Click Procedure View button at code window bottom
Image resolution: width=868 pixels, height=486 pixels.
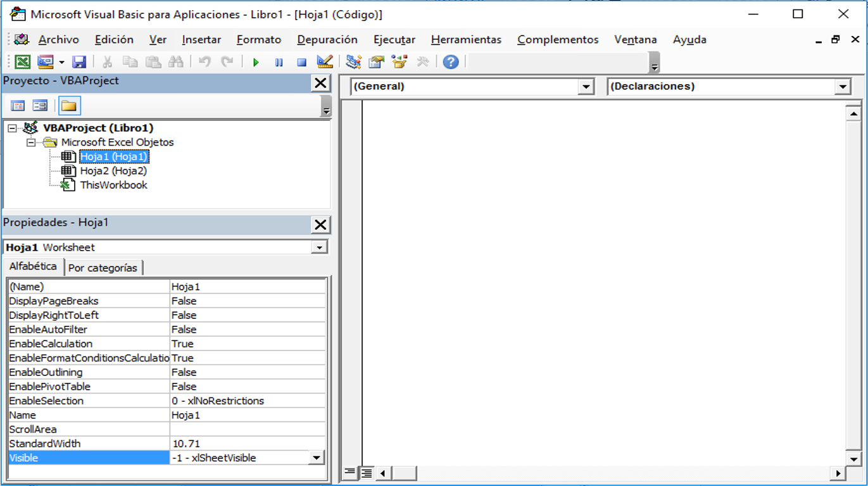349,472
